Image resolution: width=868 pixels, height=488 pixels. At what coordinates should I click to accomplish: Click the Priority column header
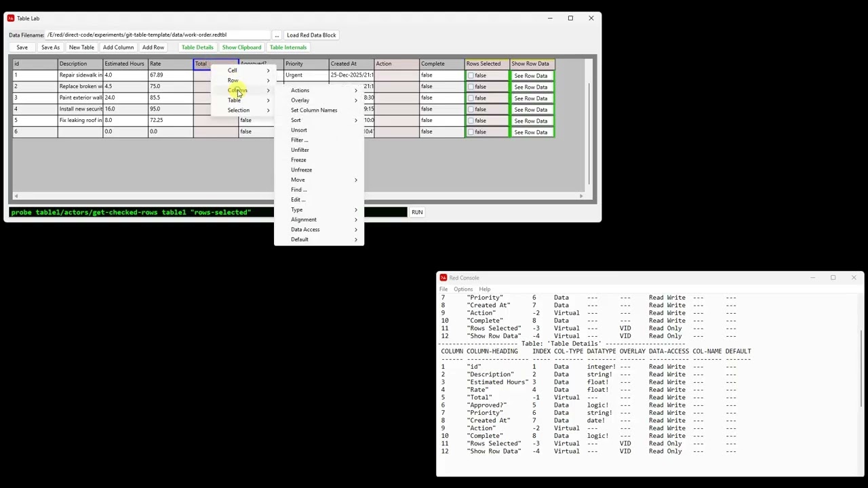pos(306,64)
